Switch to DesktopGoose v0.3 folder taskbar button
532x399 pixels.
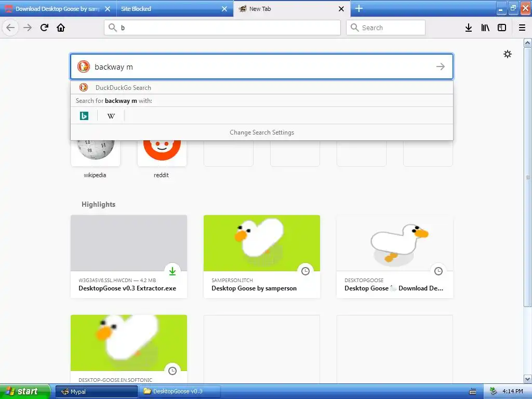point(180,391)
